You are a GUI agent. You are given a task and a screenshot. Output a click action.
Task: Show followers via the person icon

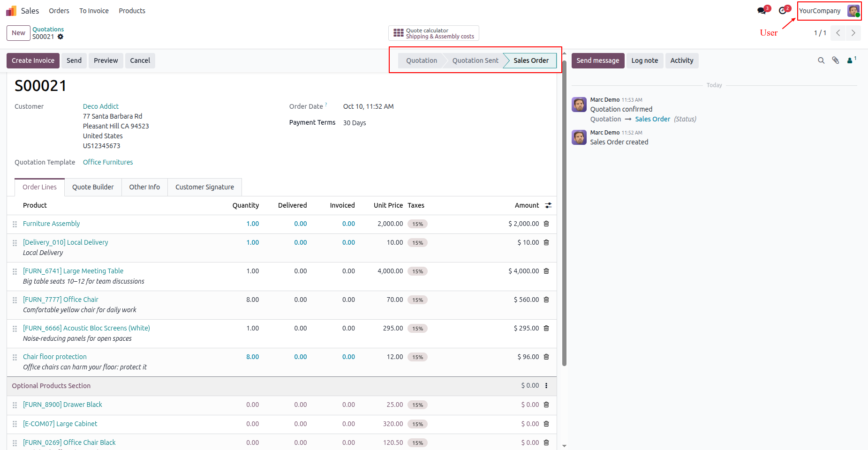pyautogui.click(x=851, y=60)
